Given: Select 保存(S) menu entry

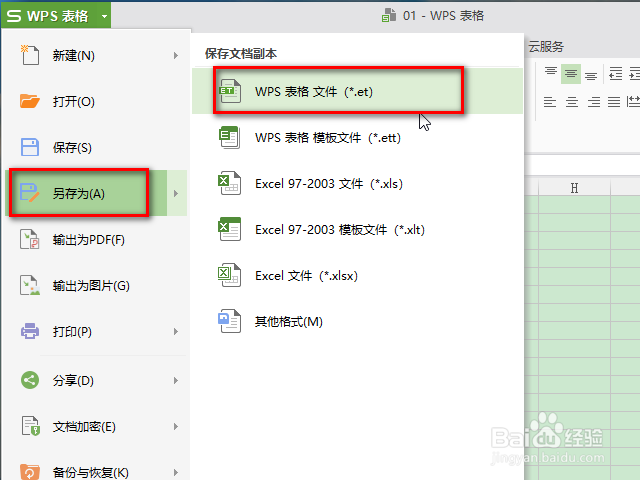Looking at the screenshot, I should click(x=96, y=147).
